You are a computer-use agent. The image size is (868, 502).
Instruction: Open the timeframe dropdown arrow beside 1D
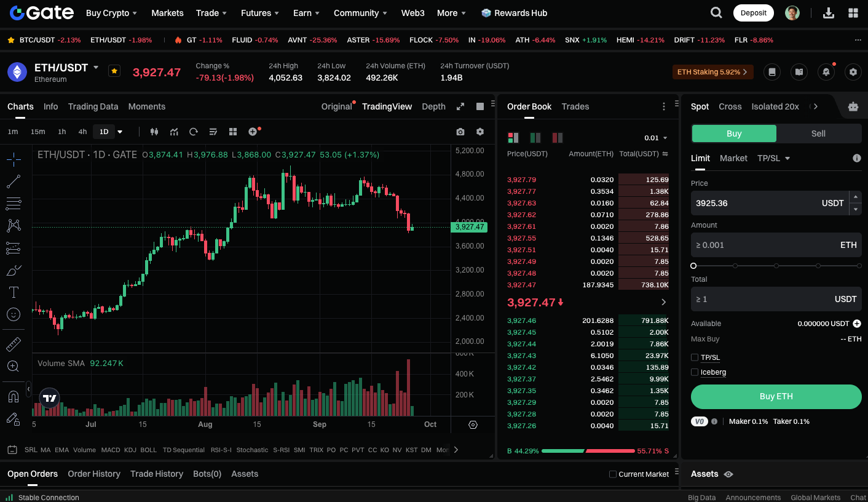tap(120, 132)
